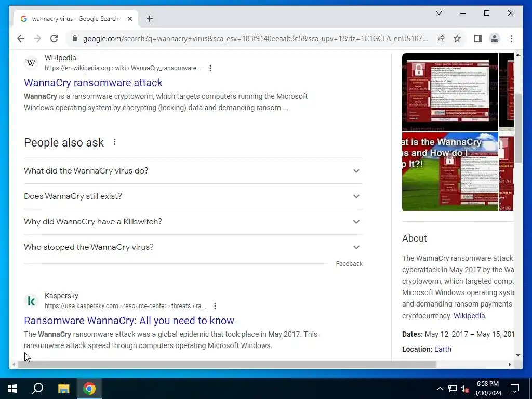Open File Explorer from the taskbar
This screenshot has width=532, height=399.
(x=63, y=389)
